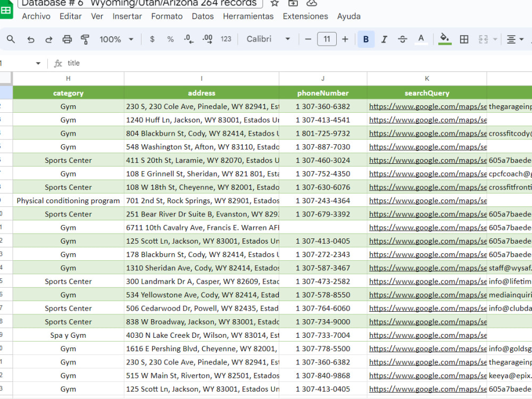Select address 4030 N Lake Creek Dr
The image size is (532, 399).
[202, 336]
